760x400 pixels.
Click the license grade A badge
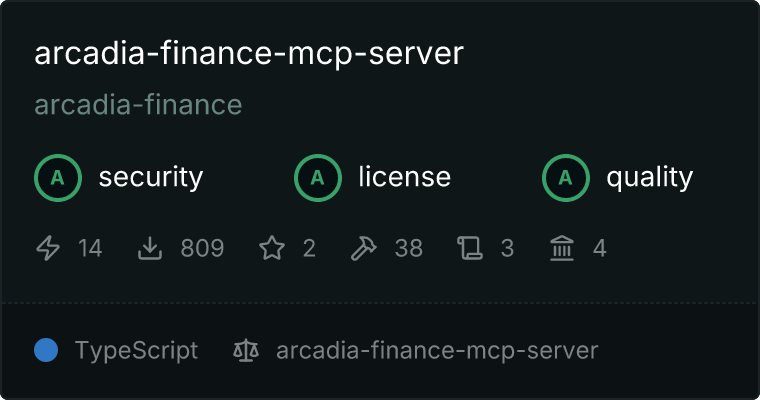point(317,178)
